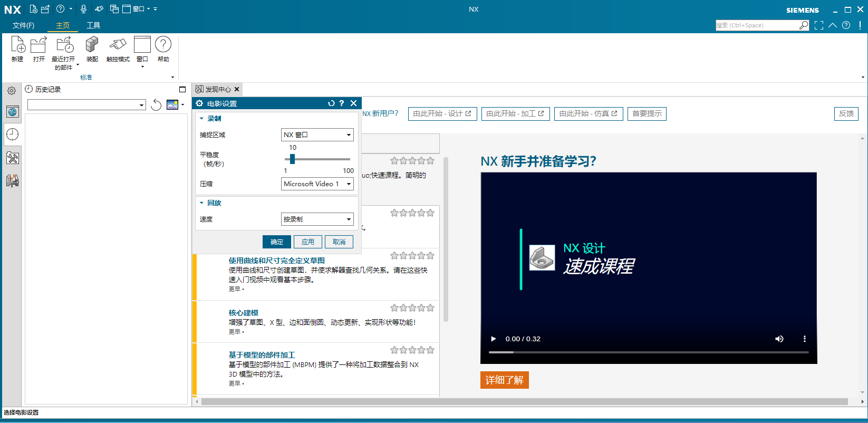Open video more options menu
The width and height of the screenshot is (868, 423).
tap(805, 339)
